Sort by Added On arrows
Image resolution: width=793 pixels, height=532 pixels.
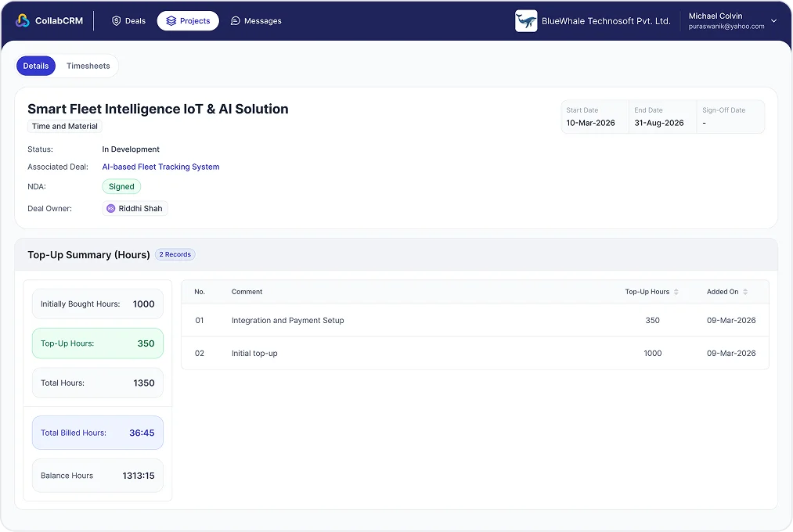(745, 292)
